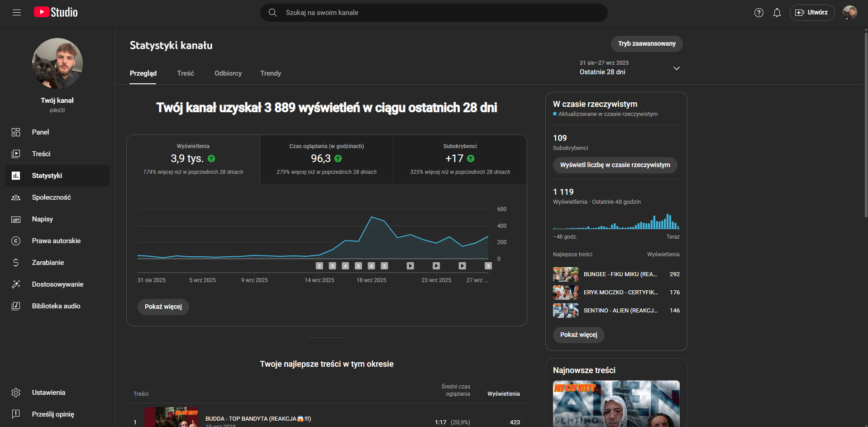This screenshot has width=868, height=427.
Task: Click Tryb zaawansowany button
Action: tap(646, 44)
